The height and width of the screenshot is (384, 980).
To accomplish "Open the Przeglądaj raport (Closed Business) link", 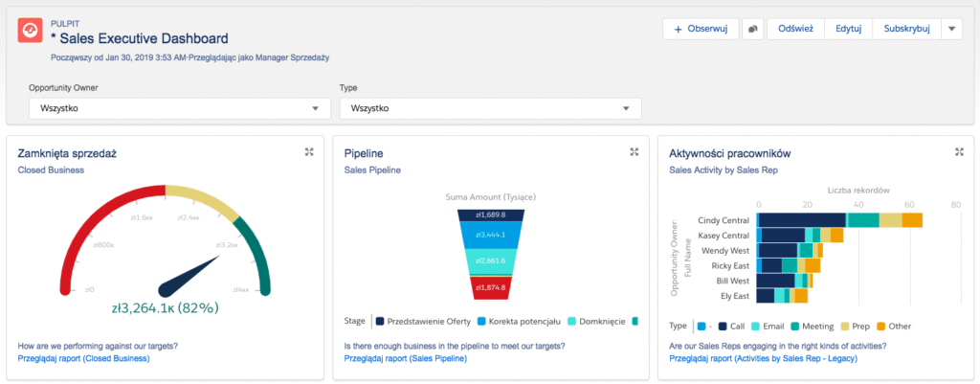I will pyautogui.click(x=83, y=358).
